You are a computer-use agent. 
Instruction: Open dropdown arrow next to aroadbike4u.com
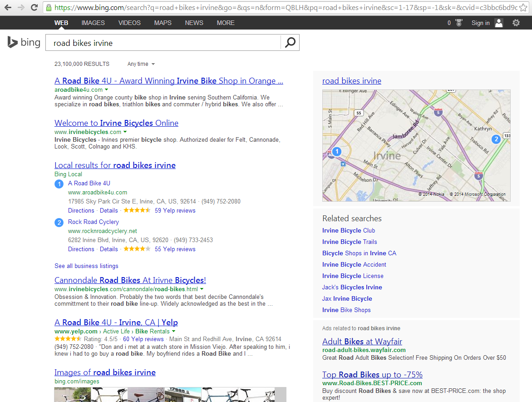tap(107, 89)
